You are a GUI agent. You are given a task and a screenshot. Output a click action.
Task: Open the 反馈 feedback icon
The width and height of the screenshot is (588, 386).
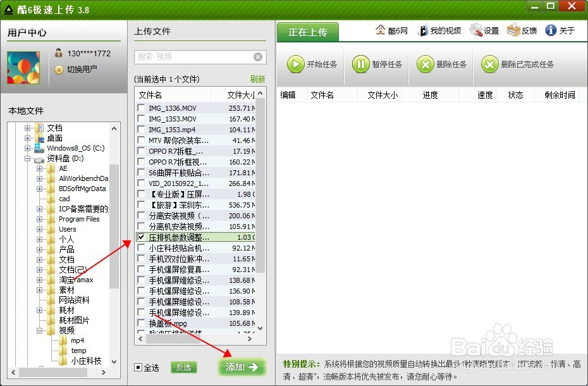point(513,30)
